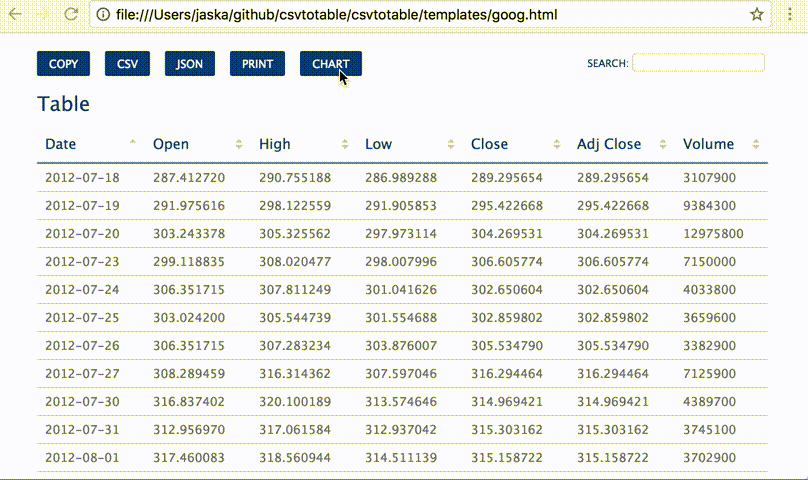
Task: Click Volume value 3702900
Action: pyautogui.click(x=710, y=457)
